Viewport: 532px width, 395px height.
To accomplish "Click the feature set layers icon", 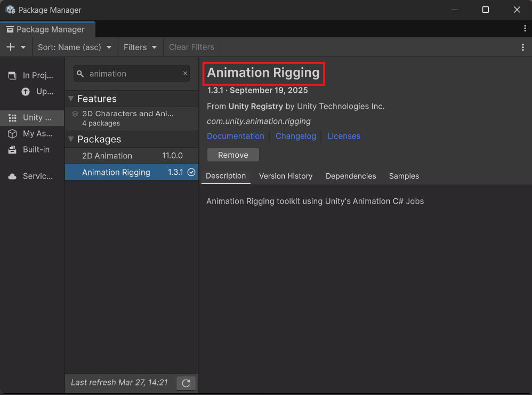I will tap(75, 114).
